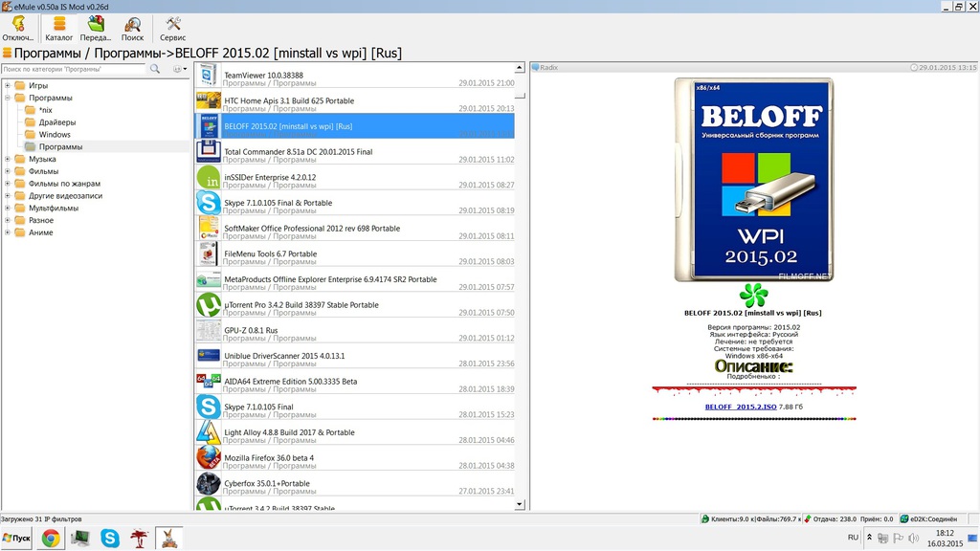Click the Отдача/Приём transfer rate status
980x551 pixels.
pyautogui.click(x=849, y=519)
